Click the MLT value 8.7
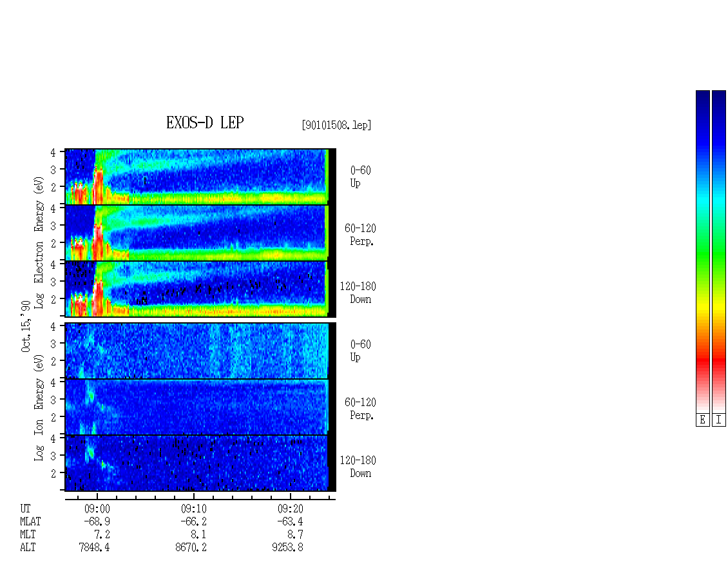 click(x=295, y=535)
